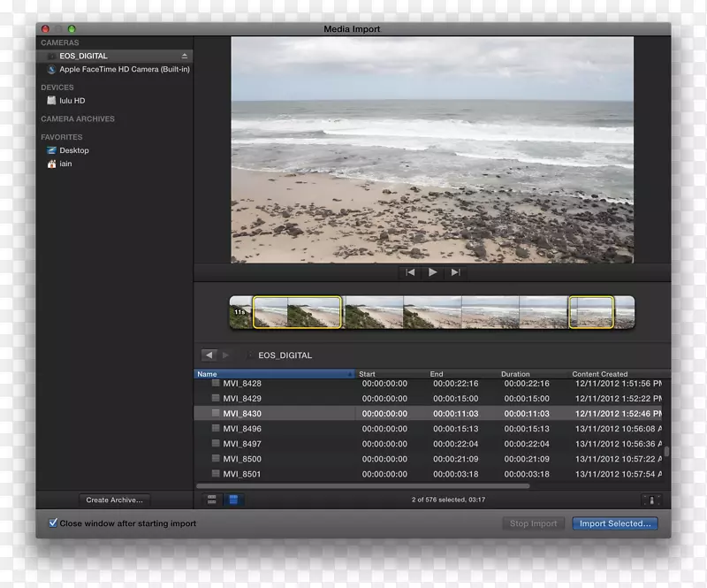Click the horizontal scrollbar under clip list
This screenshot has width=707, height=588.
[x=362, y=485]
